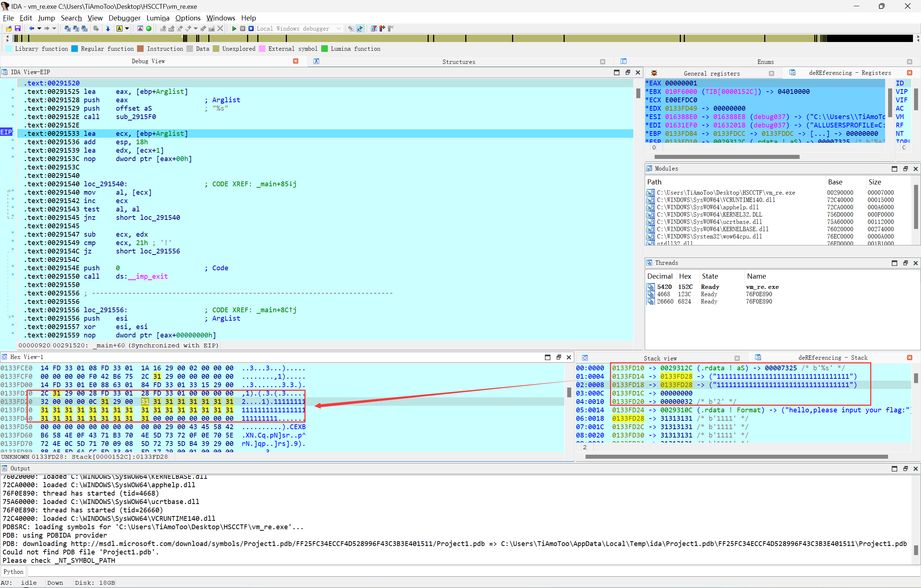Click the EAX register value 00000001

681,83
